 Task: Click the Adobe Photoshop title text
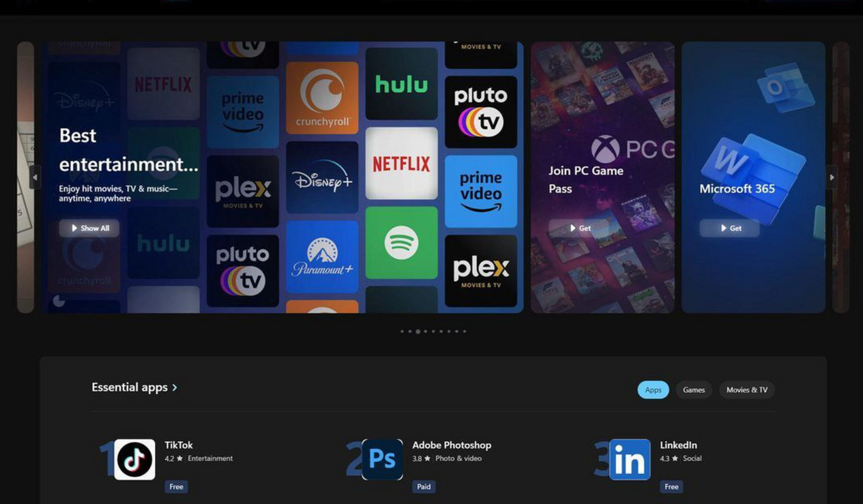tap(452, 445)
